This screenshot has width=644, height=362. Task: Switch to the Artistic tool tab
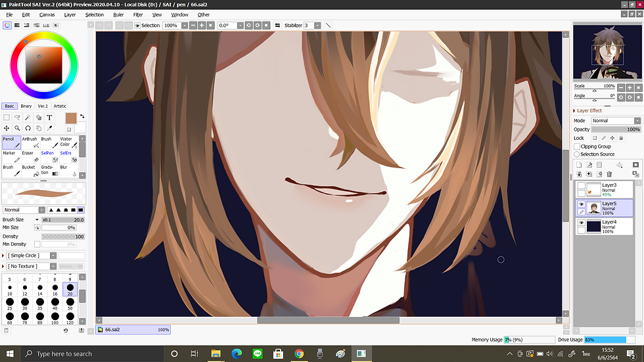60,106
